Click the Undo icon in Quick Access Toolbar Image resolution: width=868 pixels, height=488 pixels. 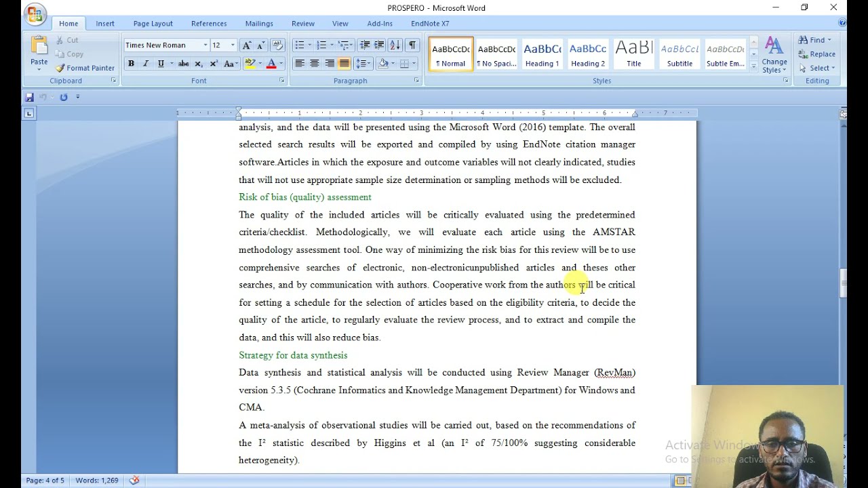pos(43,97)
